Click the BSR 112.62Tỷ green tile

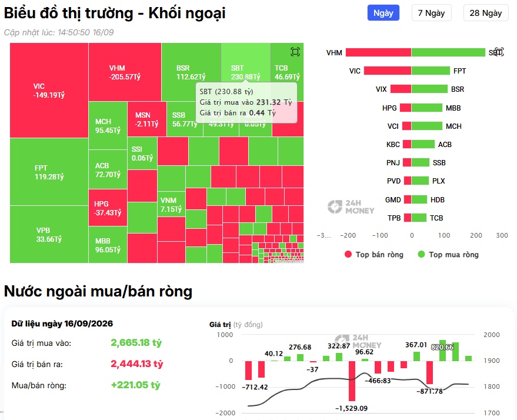click(x=191, y=72)
